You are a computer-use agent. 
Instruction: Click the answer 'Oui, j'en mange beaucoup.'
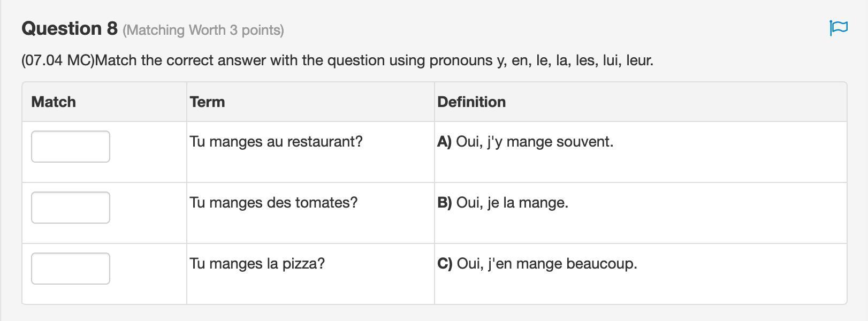(547, 264)
